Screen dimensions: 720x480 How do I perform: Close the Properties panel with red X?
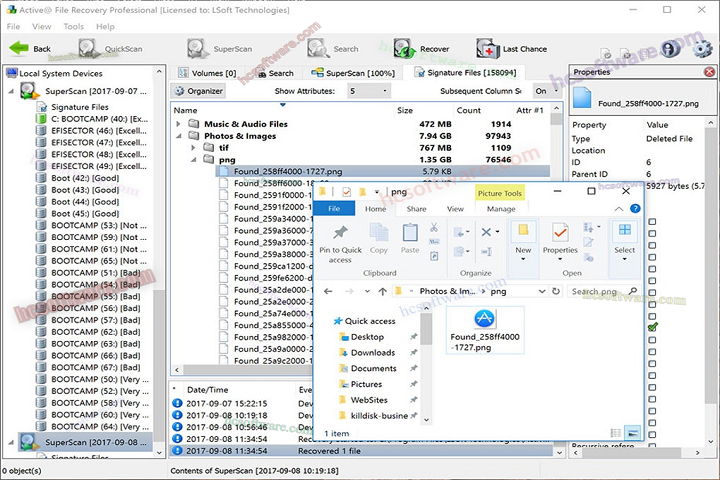709,72
